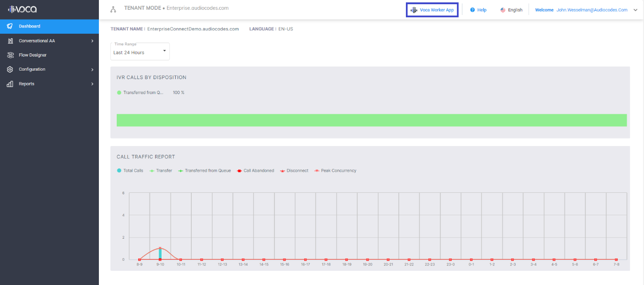Toggle the Peak Concurrency legend series
644x285 pixels.
[x=335, y=171]
